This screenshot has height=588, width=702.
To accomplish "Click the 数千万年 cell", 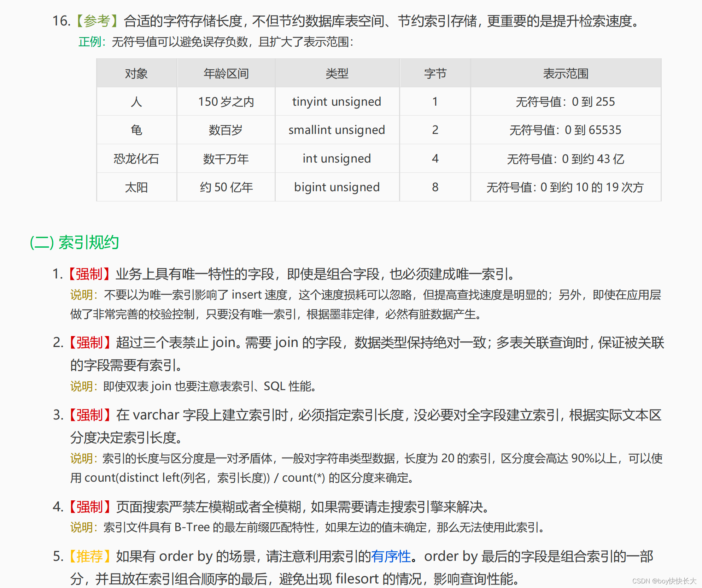I will point(226,159).
